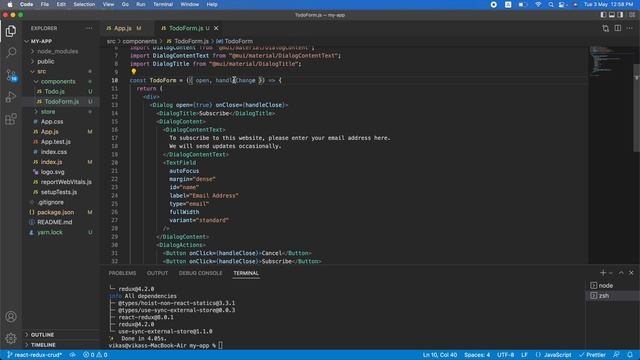Open the Explorer view in activity bar
Image resolution: width=640 pixels, height=360 pixels.
point(11,31)
